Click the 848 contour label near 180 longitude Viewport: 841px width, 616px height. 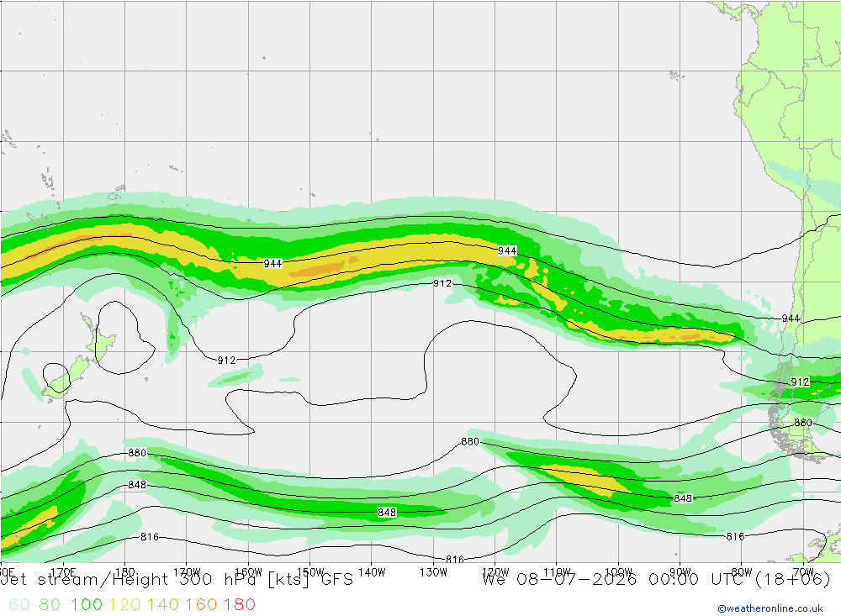(x=137, y=485)
